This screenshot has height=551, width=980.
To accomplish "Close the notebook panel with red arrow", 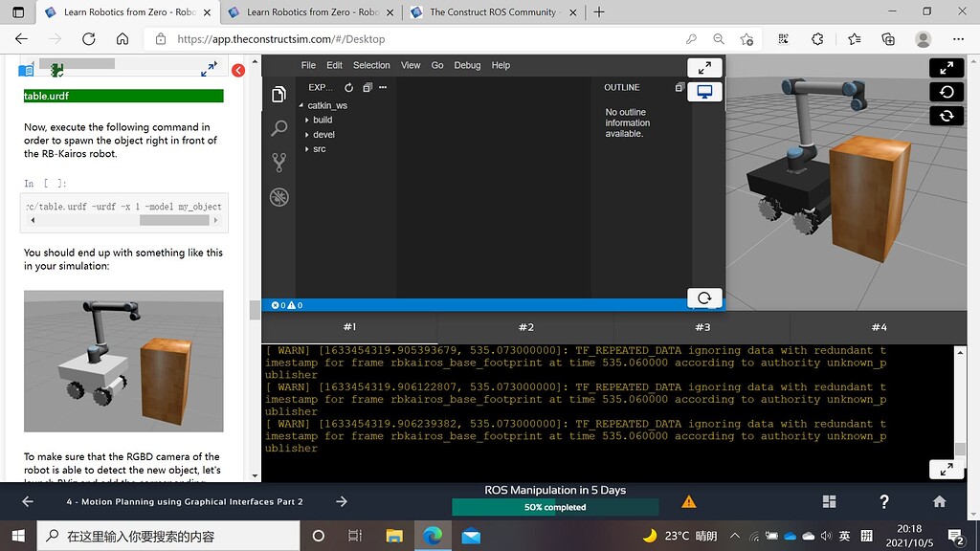I will pyautogui.click(x=238, y=71).
